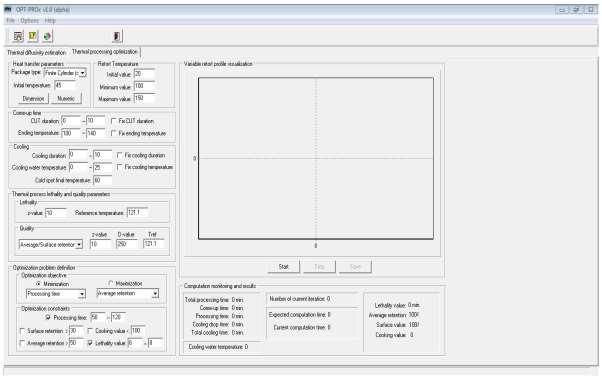Enable the Cooling value constraint checkbox
The width and height of the screenshot is (602, 380).
click(90, 331)
